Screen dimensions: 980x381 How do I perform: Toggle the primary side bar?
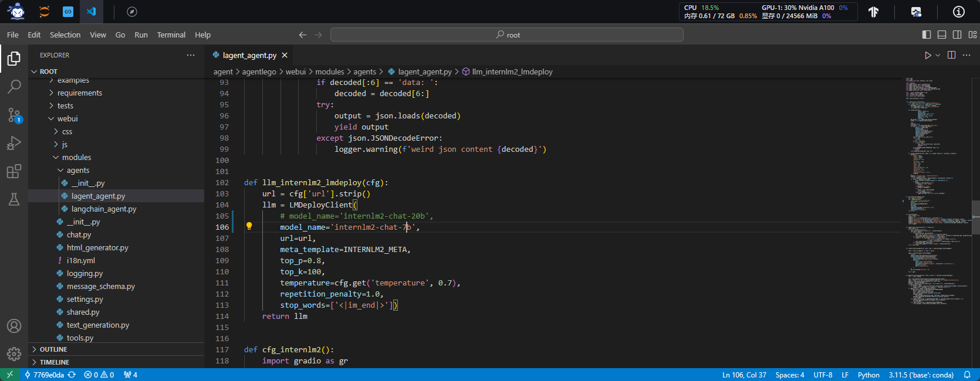point(927,35)
